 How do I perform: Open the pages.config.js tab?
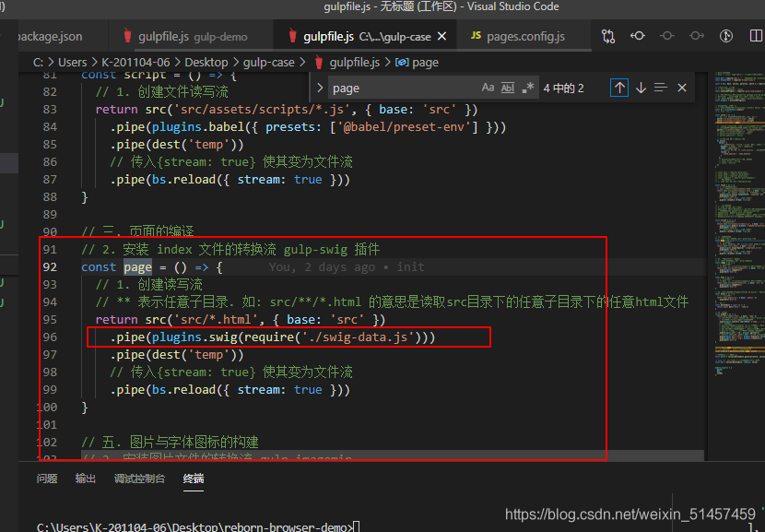point(524,37)
